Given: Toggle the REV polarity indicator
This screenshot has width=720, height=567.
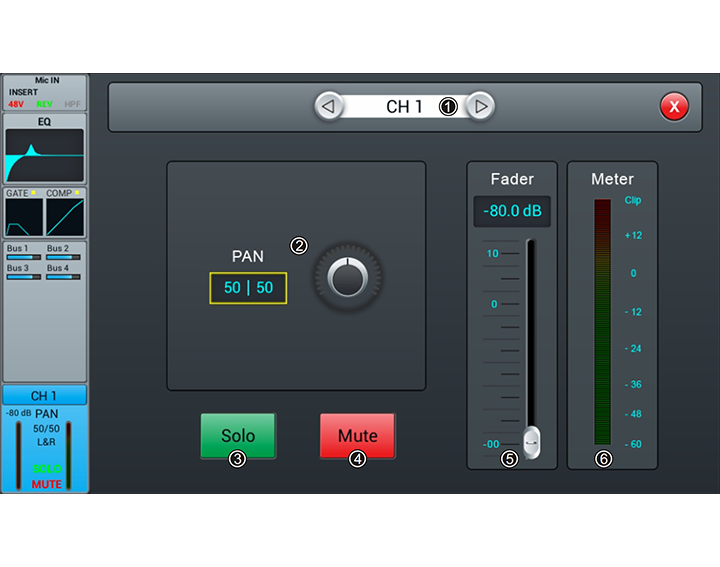Looking at the screenshot, I should pyautogui.click(x=44, y=103).
